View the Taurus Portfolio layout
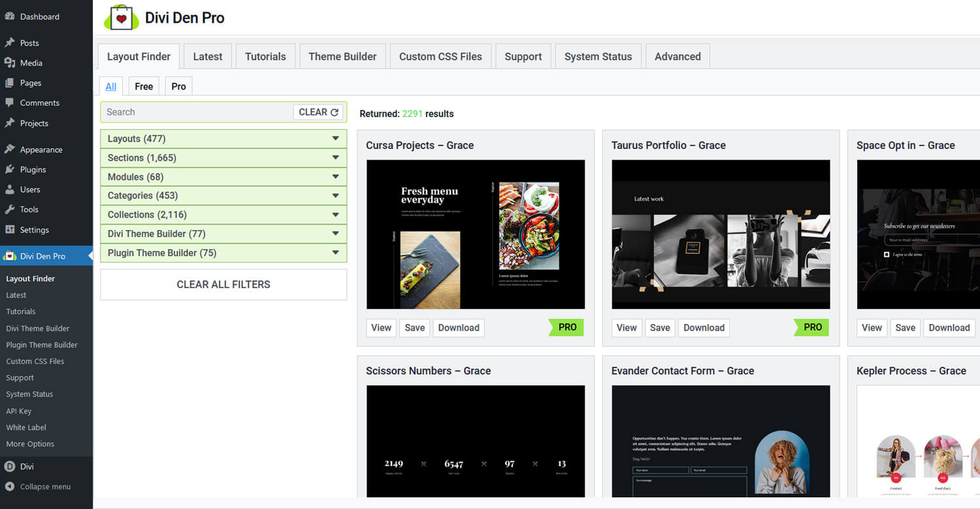 (x=627, y=327)
